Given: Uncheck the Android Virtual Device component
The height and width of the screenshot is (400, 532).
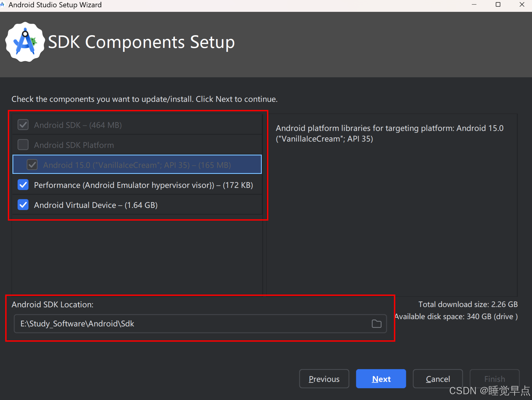Looking at the screenshot, I should 23,205.
